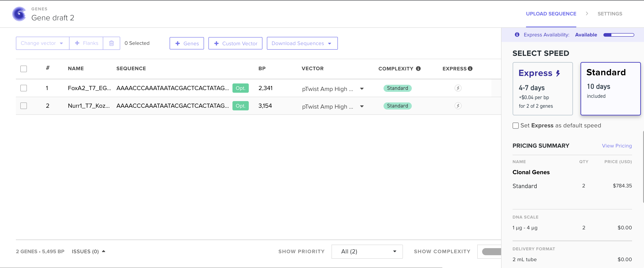
Task: Open the Download Sequences dropdown
Action: pyautogui.click(x=302, y=43)
